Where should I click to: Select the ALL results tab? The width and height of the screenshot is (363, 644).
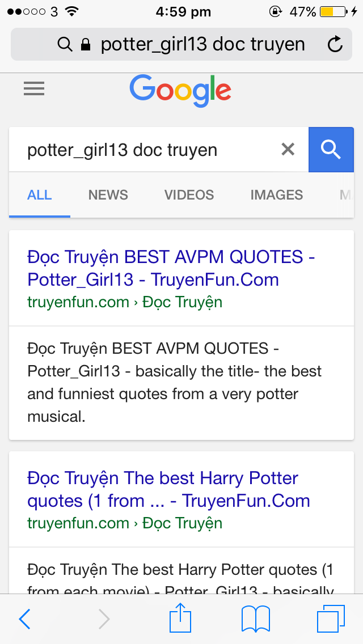[x=40, y=194]
